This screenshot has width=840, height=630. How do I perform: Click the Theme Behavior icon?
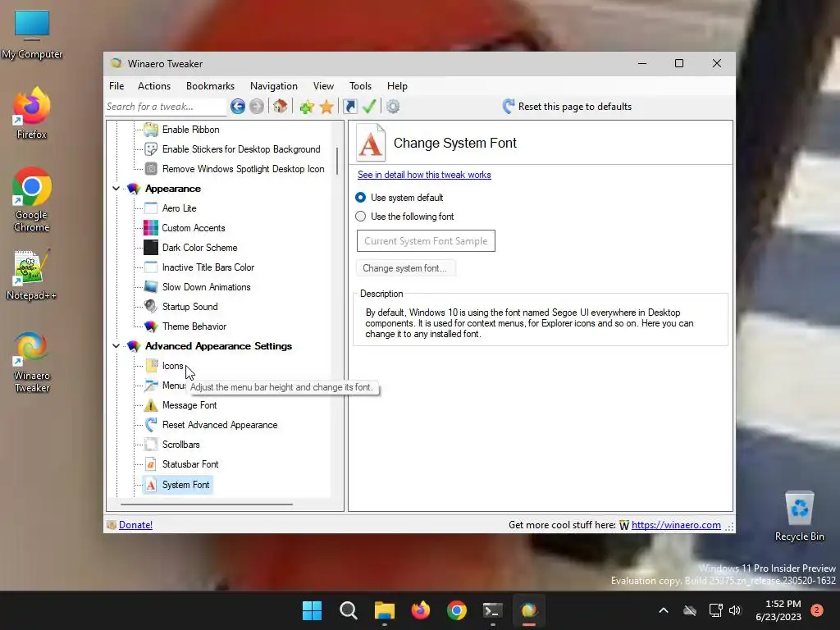[151, 326]
